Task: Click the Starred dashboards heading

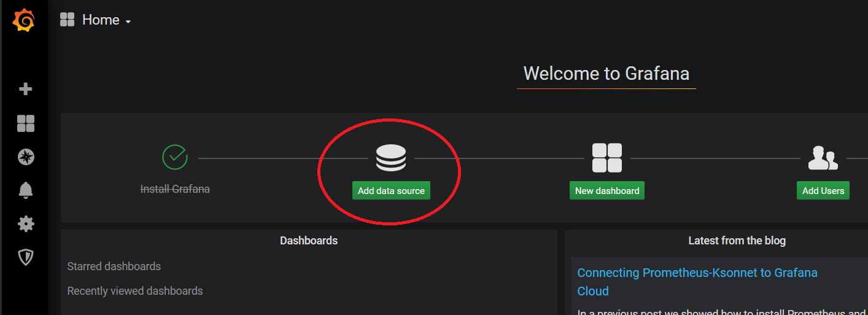Action: coord(114,266)
